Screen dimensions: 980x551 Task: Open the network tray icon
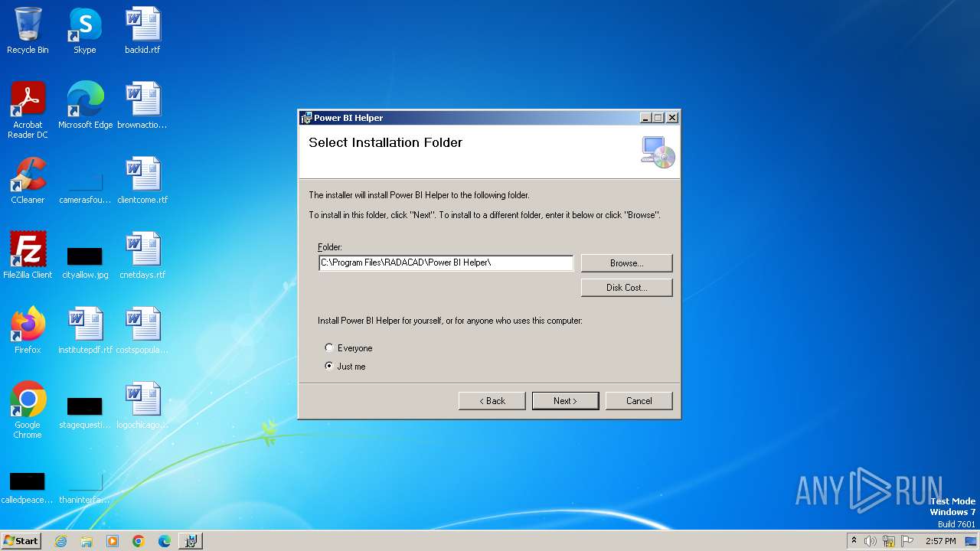(889, 541)
